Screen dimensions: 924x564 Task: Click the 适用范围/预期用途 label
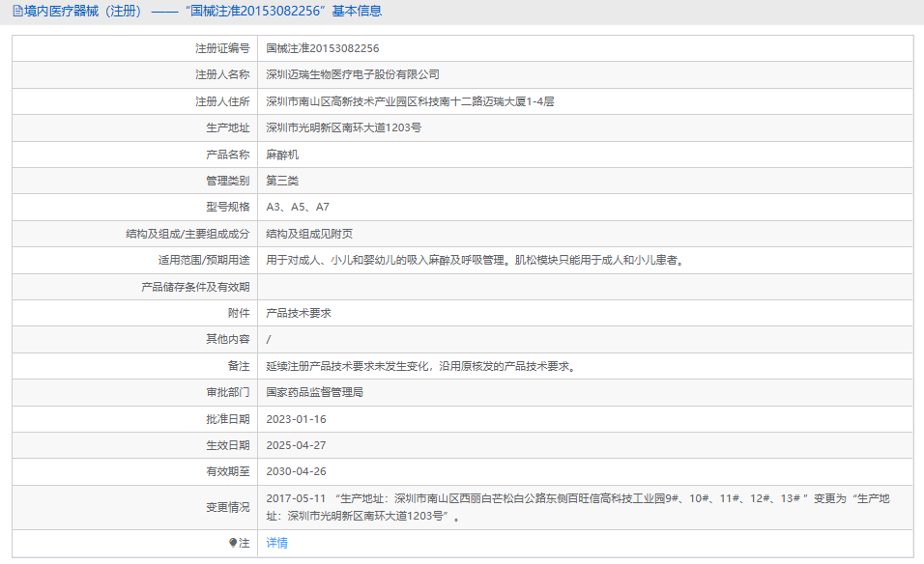point(204,260)
